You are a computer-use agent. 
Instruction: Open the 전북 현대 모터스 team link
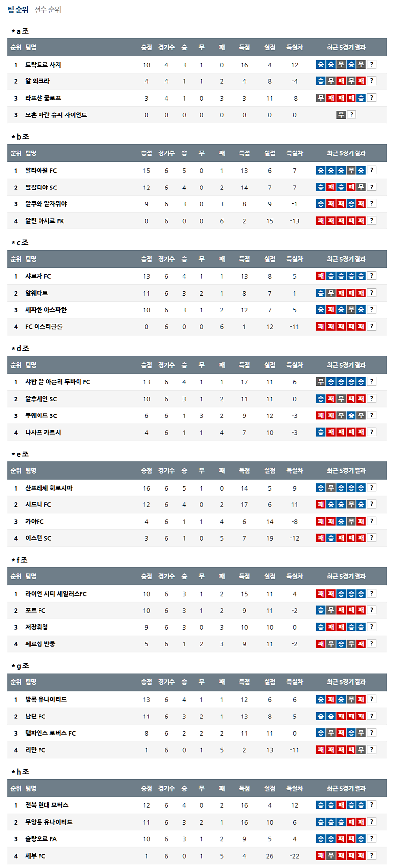click(47, 805)
